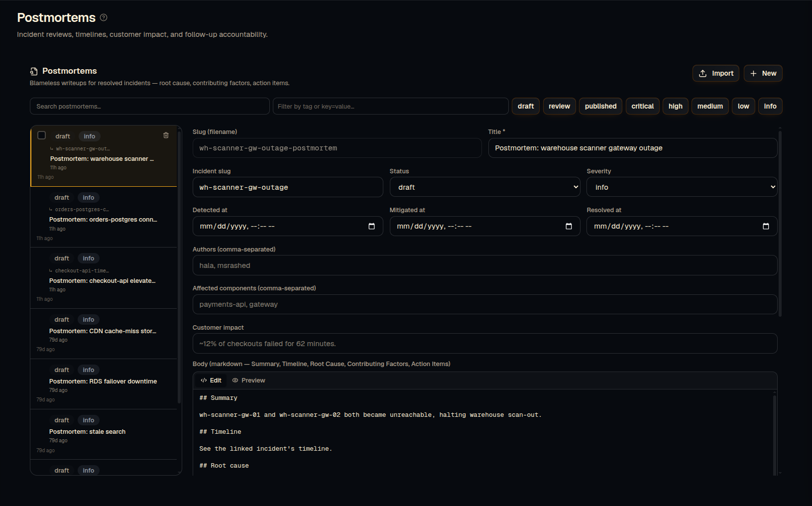
Task: Open the orders-postgres postmortem entry
Action: pyautogui.click(x=104, y=217)
